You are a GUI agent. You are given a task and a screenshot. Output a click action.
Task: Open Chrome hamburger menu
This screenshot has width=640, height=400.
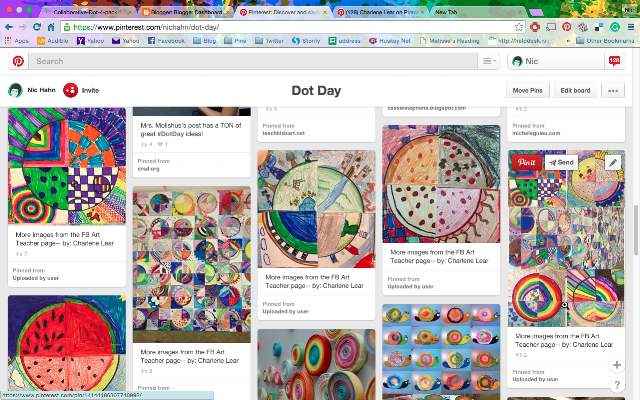click(x=631, y=27)
